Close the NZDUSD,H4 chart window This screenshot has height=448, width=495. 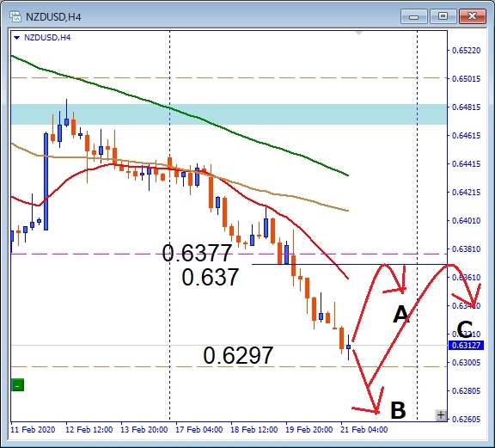pyautogui.click(x=473, y=16)
